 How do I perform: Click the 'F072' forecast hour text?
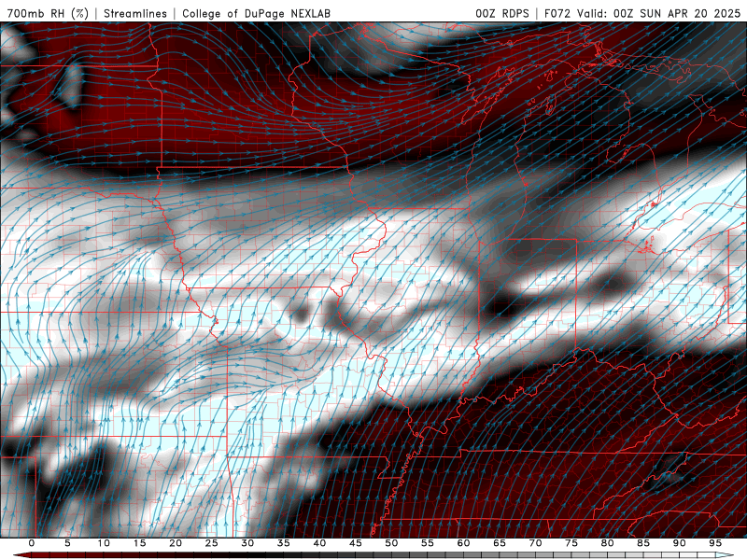[x=557, y=13]
